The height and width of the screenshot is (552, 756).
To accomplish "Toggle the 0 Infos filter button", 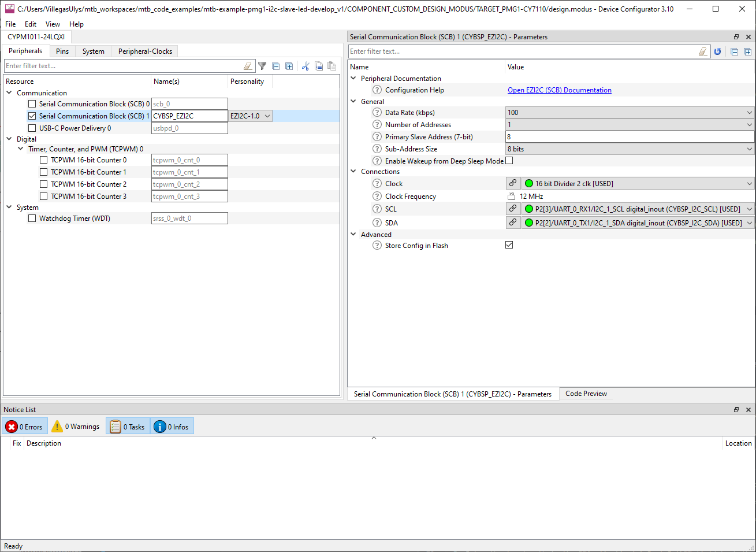I will click(172, 427).
